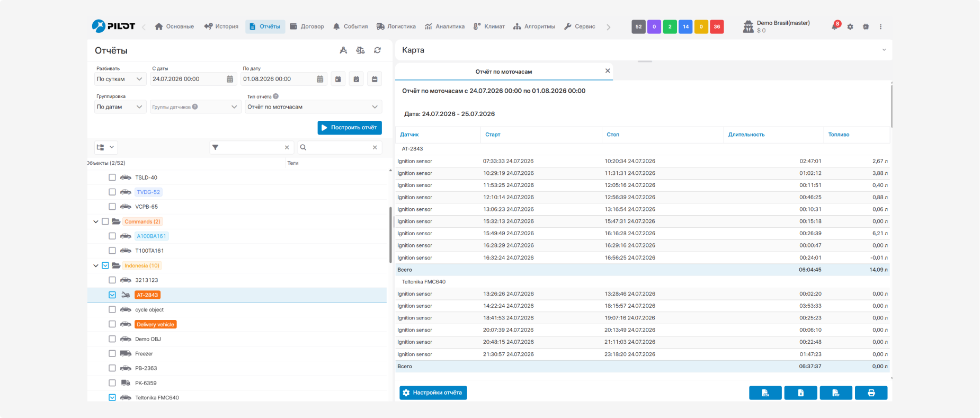Open the Разбивать dropdown set to По суткам
Image resolution: width=980 pixels, height=418 pixels.
coord(120,79)
